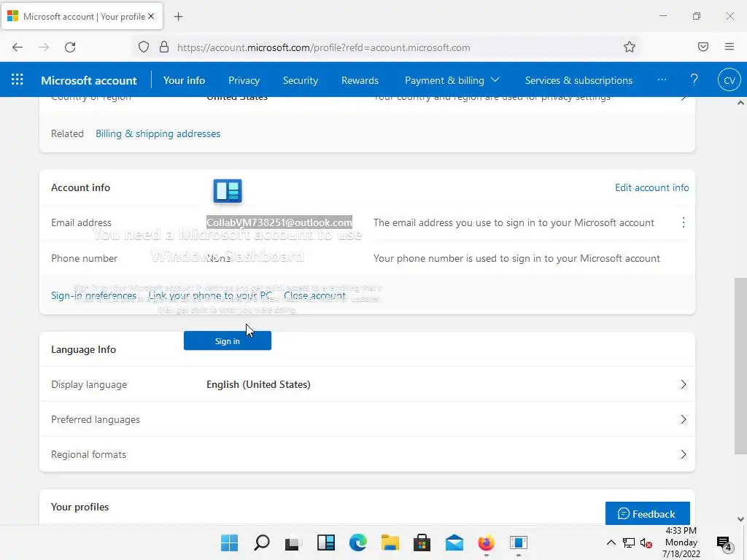
Task: Click Edit account info link
Action: (x=651, y=187)
